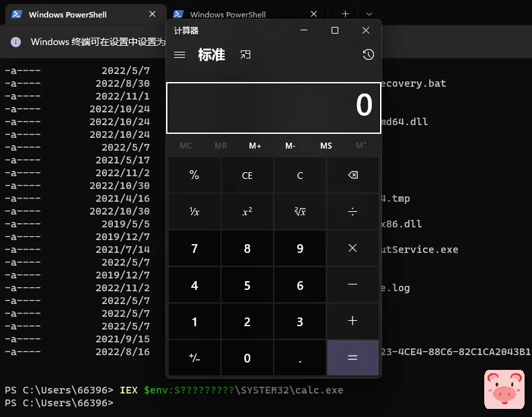
Task: Click the decimal point key
Action: [300, 358]
